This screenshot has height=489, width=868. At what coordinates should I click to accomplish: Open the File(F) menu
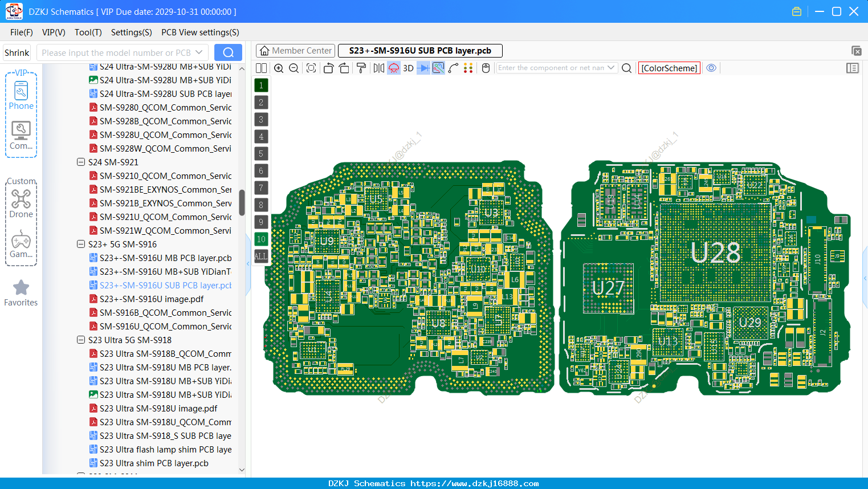(x=22, y=32)
